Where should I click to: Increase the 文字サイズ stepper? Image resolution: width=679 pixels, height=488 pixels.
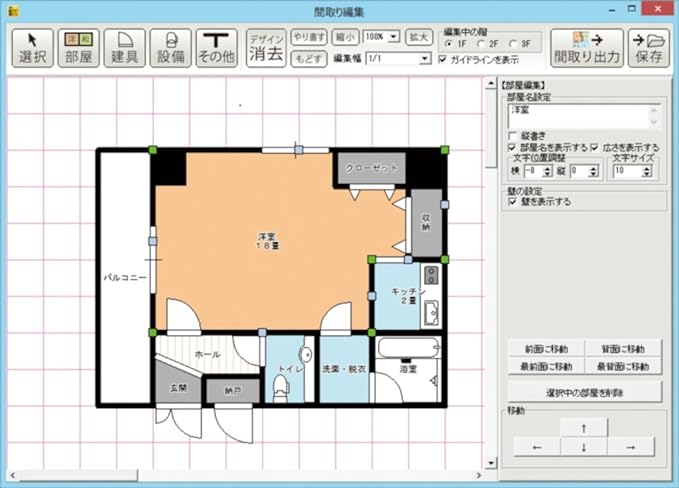point(647,168)
